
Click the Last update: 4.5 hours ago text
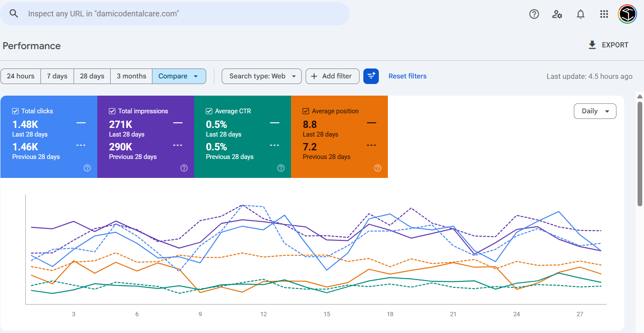589,76
